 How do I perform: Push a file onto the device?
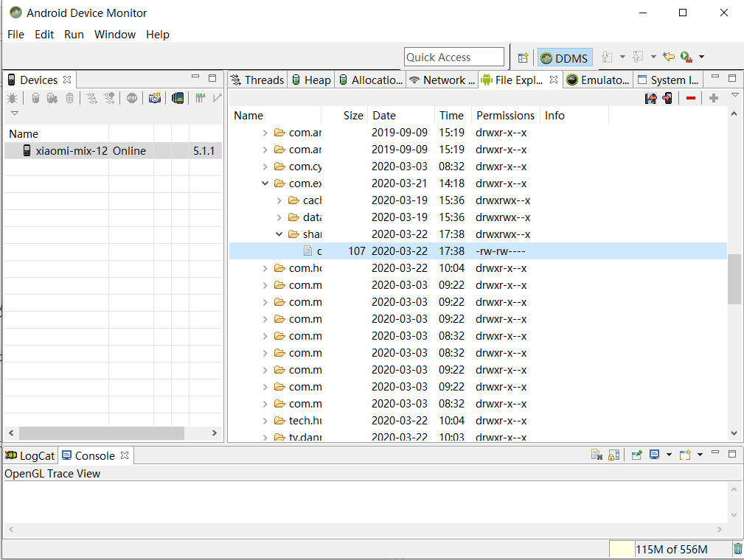point(667,98)
